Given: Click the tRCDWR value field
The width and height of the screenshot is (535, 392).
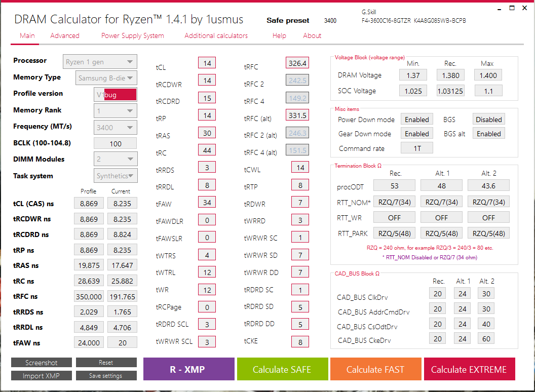Looking at the screenshot, I should 207,80.
